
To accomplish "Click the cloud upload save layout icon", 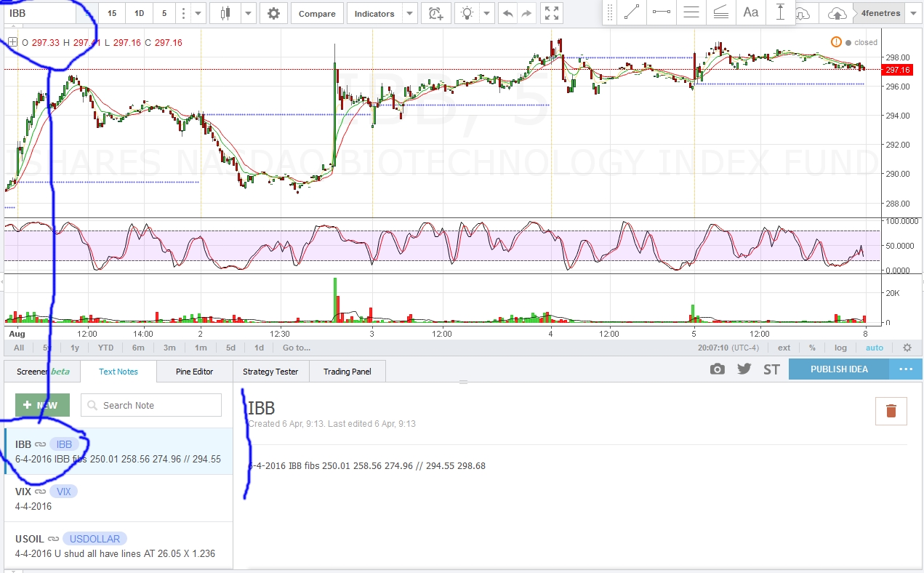I will pyautogui.click(x=837, y=13).
